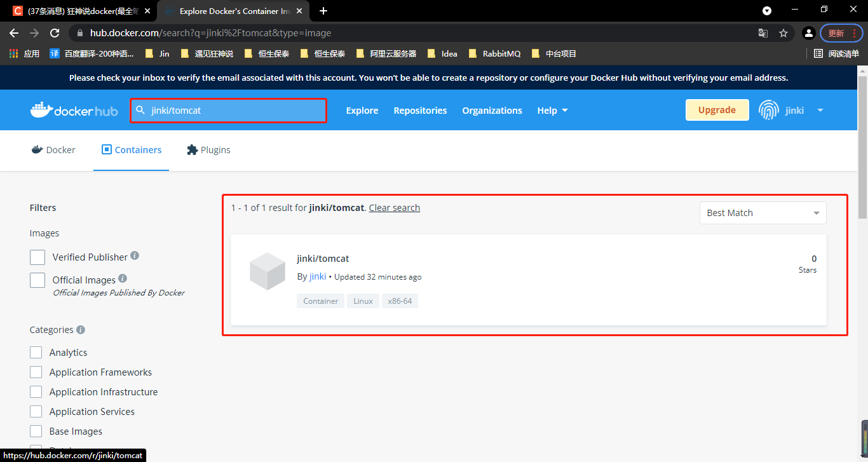
Task: Click the jinki/tomcat search input field
Action: pos(229,110)
